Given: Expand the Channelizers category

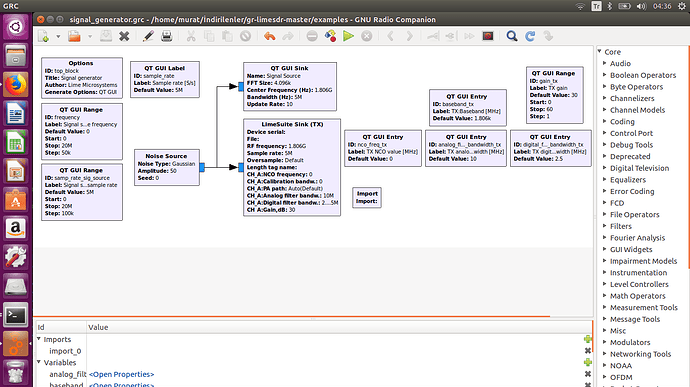Looking at the screenshot, I should pos(605,98).
